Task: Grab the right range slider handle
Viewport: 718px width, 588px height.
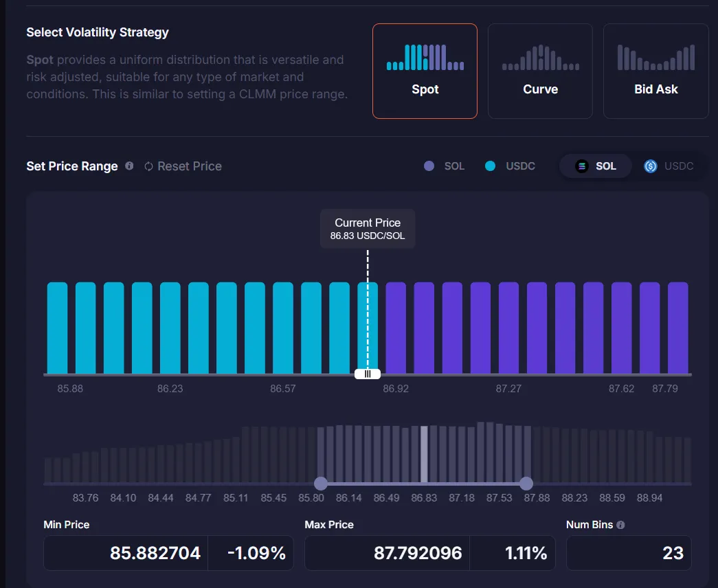Action: [526, 484]
